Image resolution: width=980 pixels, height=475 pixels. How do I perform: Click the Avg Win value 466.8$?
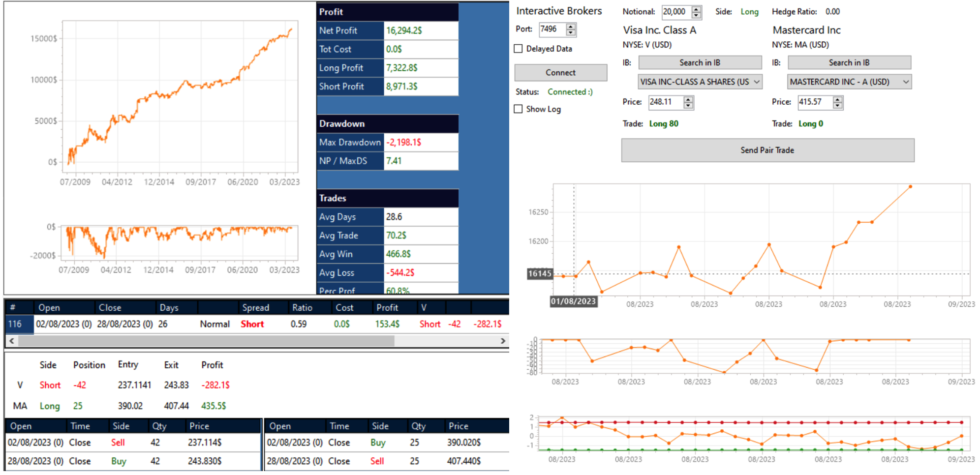[x=398, y=254]
